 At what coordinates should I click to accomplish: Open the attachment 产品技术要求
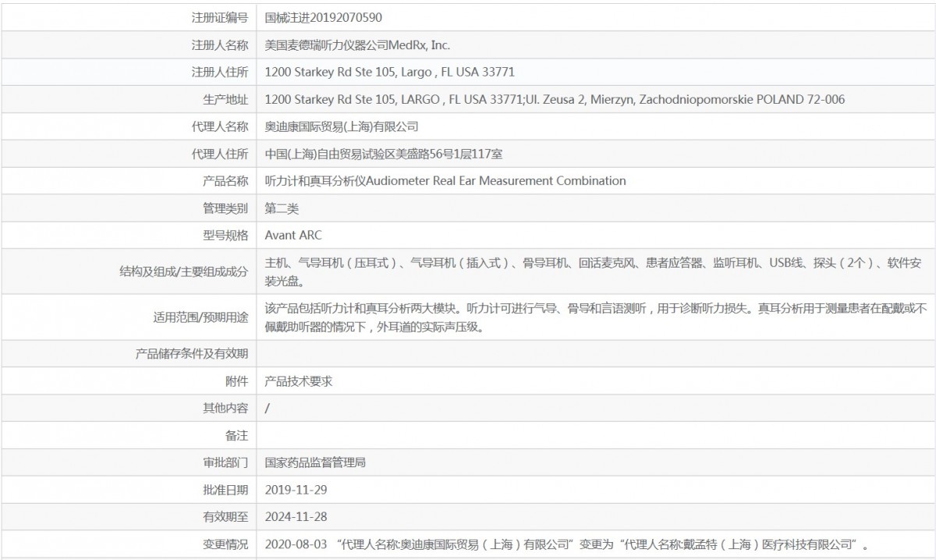(x=300, y=381)
